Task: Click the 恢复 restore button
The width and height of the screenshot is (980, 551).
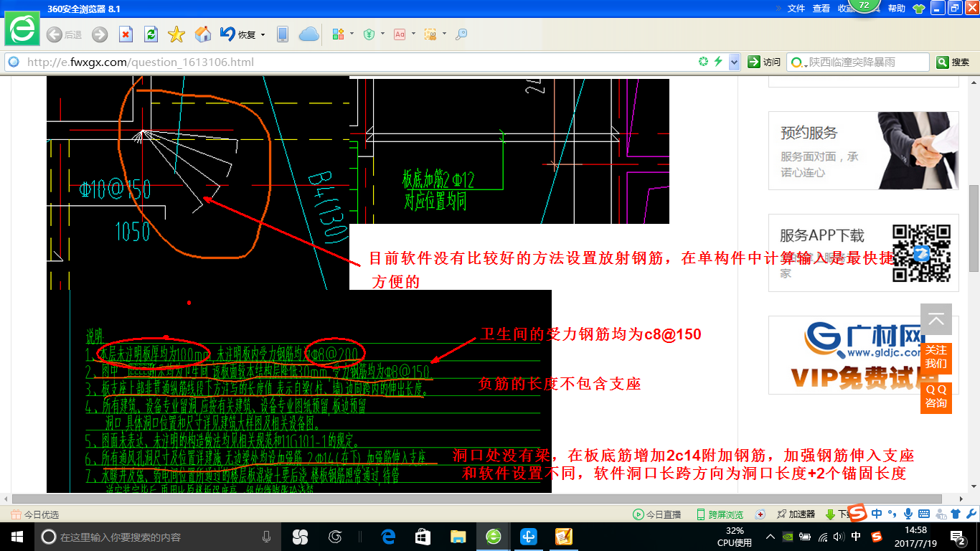Action: [238, 34]
